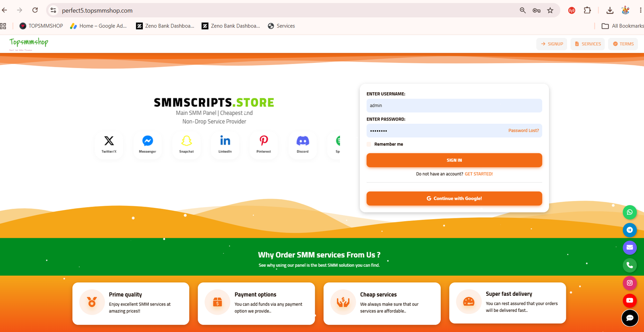
Task: Go forward using the browser forward arrow
Action: pos(19,10)
